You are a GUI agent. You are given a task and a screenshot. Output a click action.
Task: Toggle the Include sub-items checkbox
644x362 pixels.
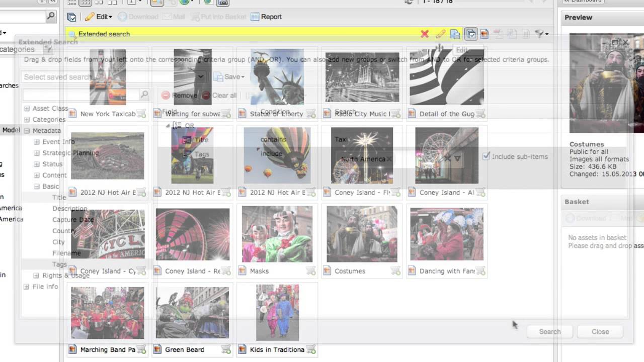pos(486,156)
